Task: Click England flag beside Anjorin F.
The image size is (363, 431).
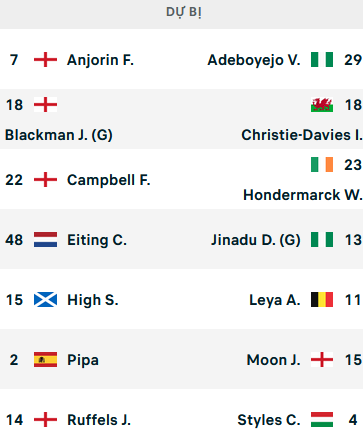Action: coord(45,60)
